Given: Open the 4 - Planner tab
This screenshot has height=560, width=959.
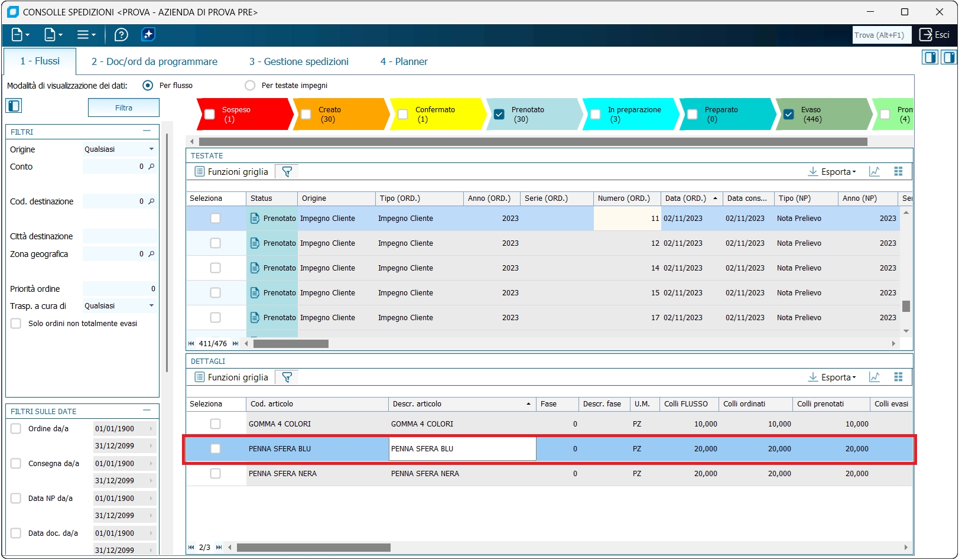Looking at the screenshot, I should (x=404, y=61).
